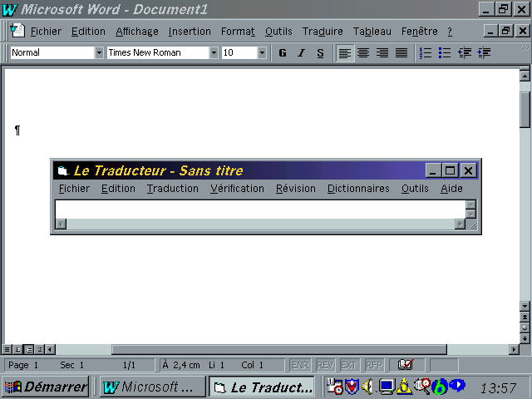Open the Times New Roman font dropdown

click(x=214, y=52)
